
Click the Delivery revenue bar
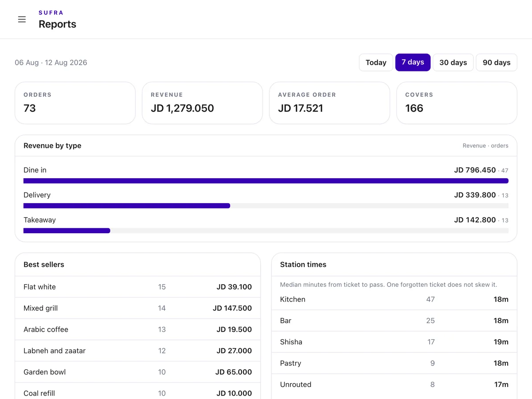coord(266,206)
